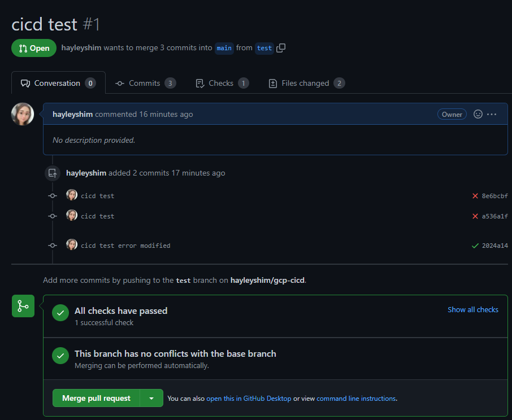Click the green check icon beside the no conflicts message
512x420 pixels.
click(60, 356)
